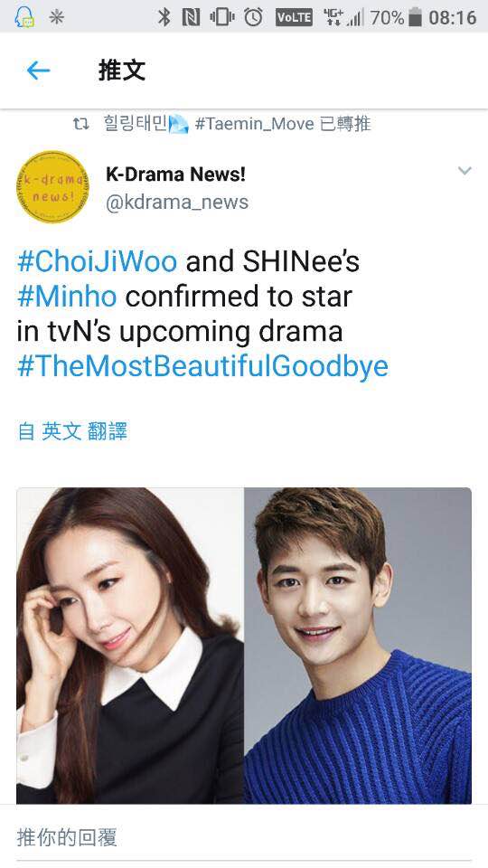Tap the NFC status bar icon
Image resolution: width=488 pixels, height=868 pixels.
(x=191, y=18)
